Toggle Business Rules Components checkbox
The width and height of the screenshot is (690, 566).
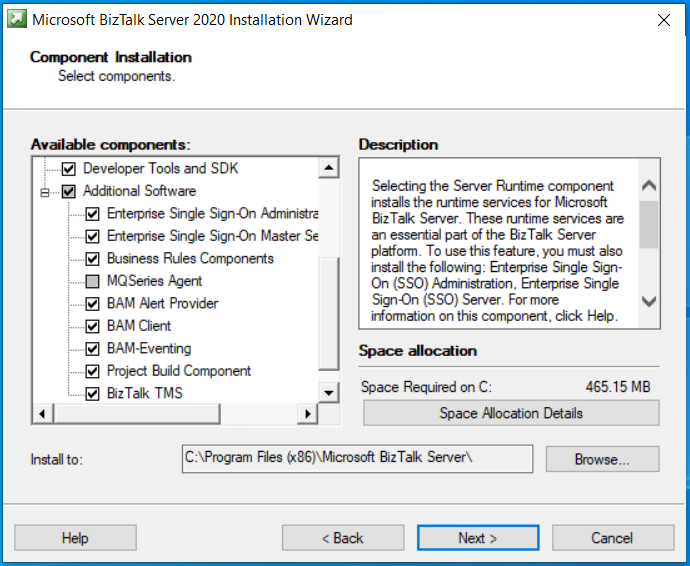click(x=92, y=258)
